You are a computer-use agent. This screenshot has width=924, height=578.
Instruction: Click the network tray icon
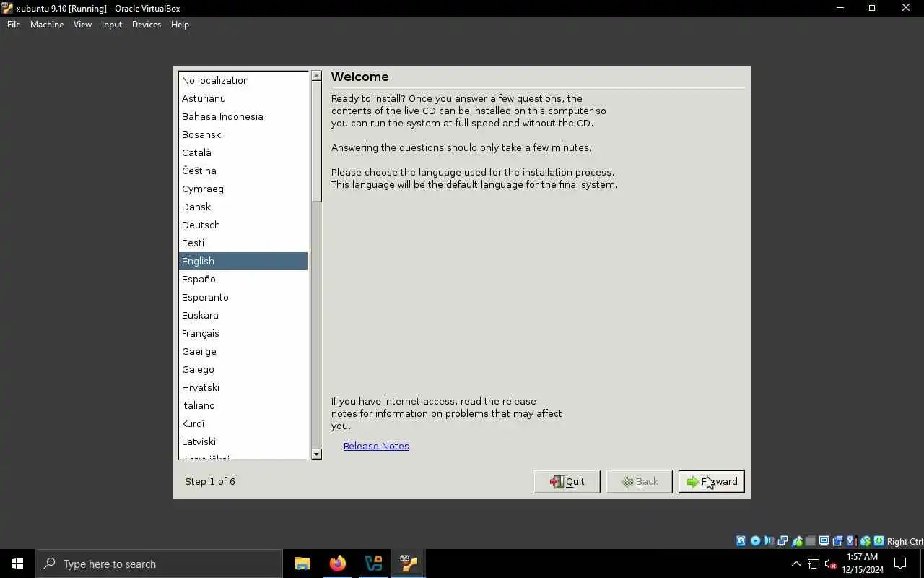[x=814, y=564]
